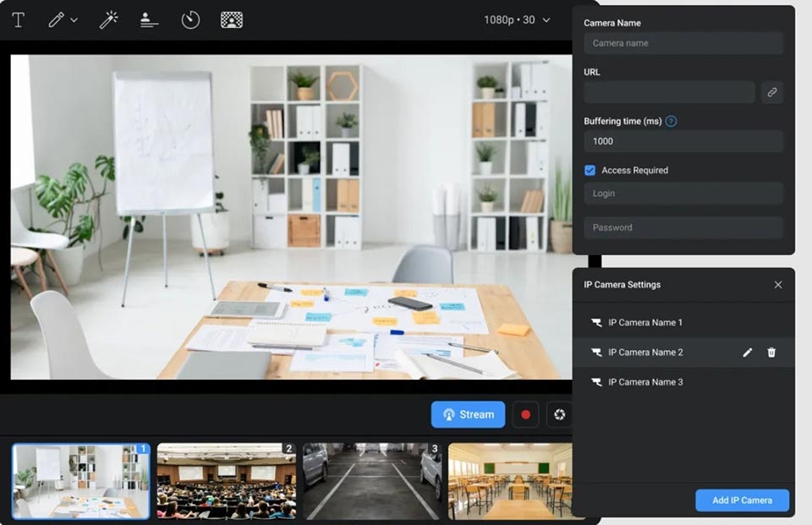Select the office scene thumbnail 1

pyautogui.click(x=81, y=481)
